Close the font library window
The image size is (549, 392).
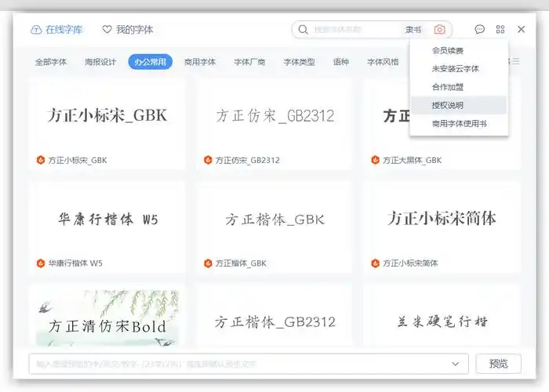click(x=521, y=30)
